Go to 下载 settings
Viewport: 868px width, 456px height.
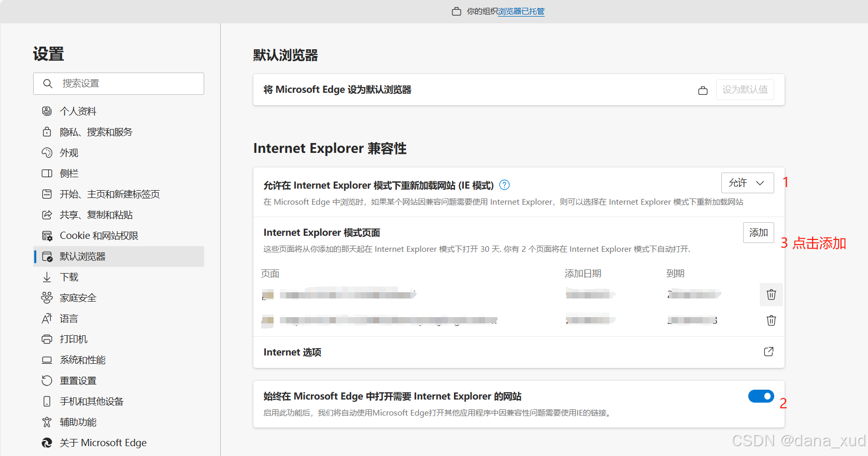click(x=119, y=277)
